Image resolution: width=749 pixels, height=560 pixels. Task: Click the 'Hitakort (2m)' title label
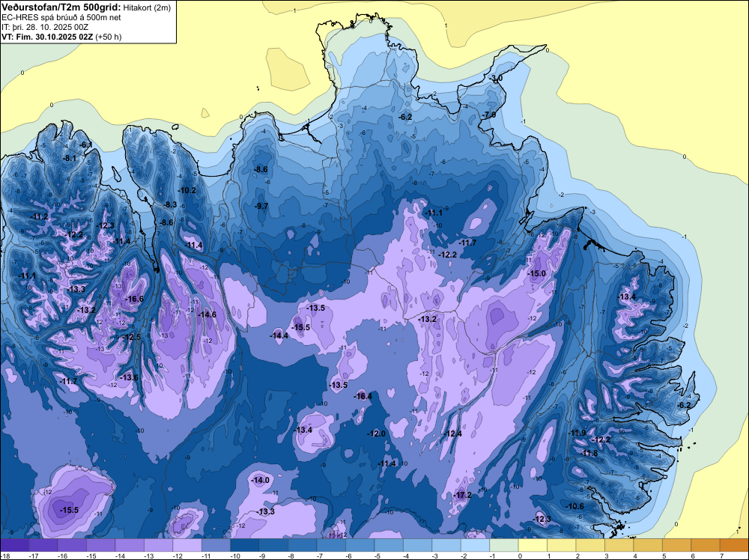point(146,7)
